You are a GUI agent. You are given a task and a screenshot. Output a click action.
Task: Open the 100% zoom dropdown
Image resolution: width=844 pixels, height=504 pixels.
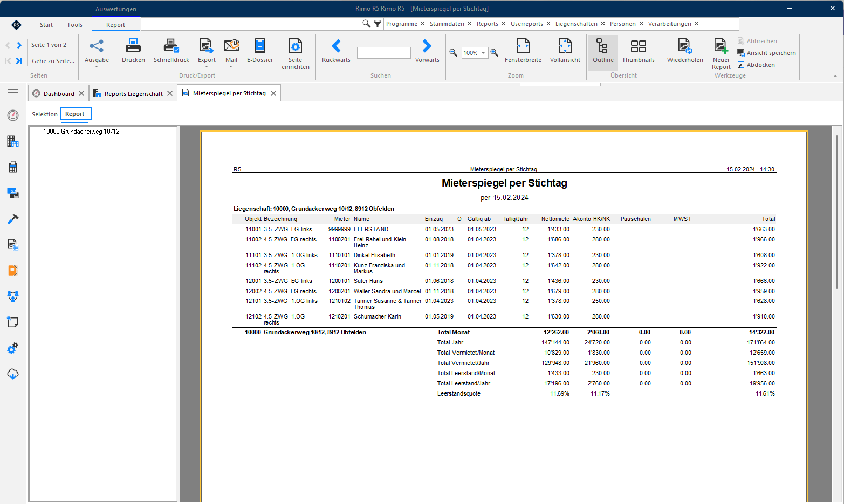tap(483, 53)
